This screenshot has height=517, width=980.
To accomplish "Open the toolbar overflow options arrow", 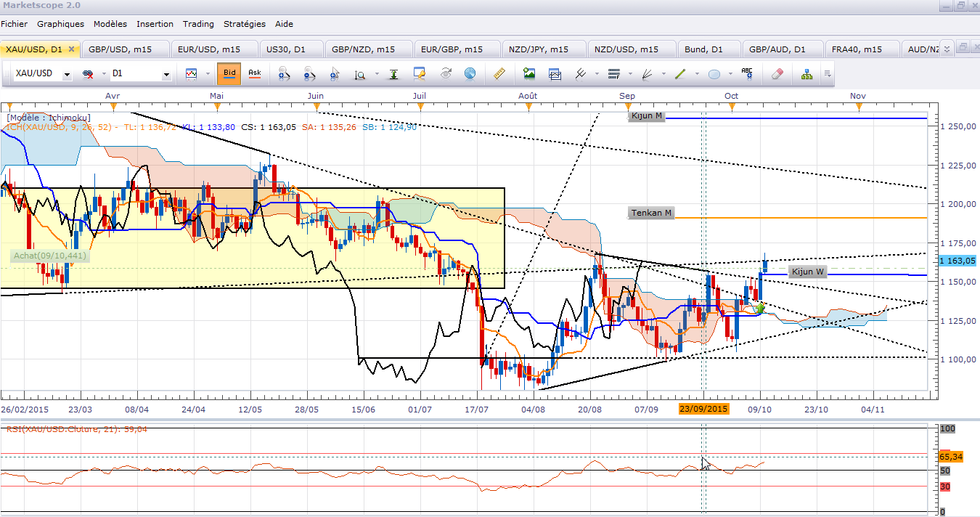I will pos(828,74).
